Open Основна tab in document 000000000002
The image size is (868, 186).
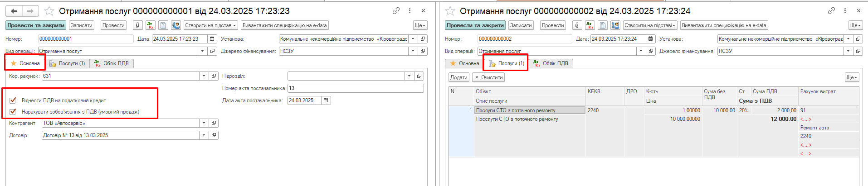click(464, 63)
